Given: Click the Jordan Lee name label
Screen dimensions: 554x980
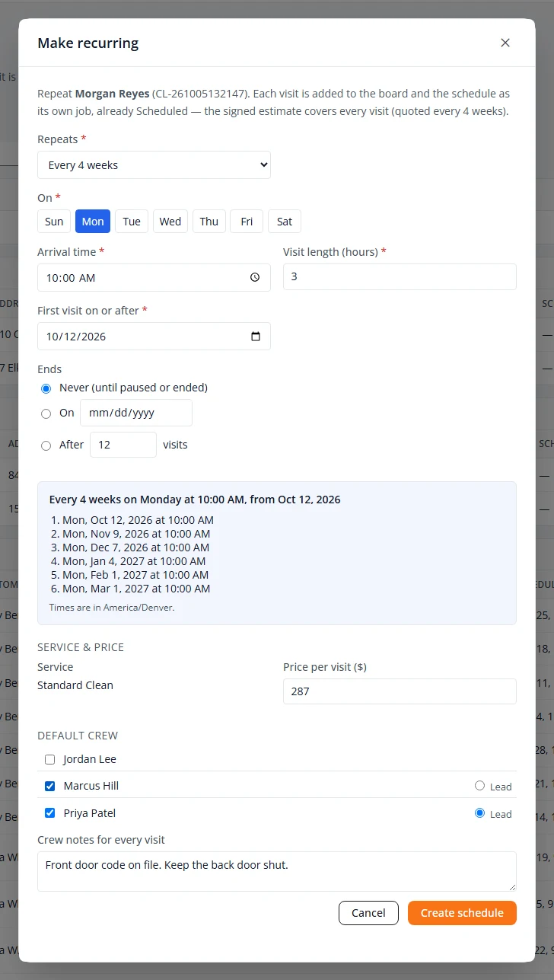Looking at the screenshot, I should click(x=90, y=759).
